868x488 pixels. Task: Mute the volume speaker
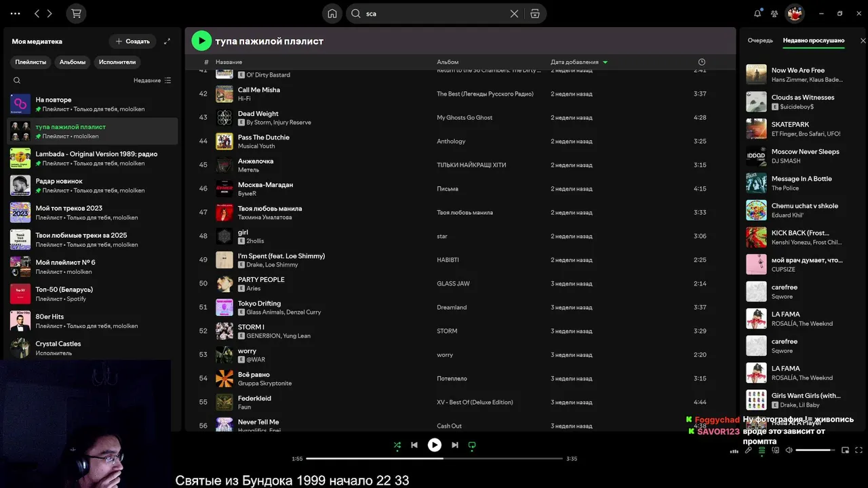click(789, 450)
